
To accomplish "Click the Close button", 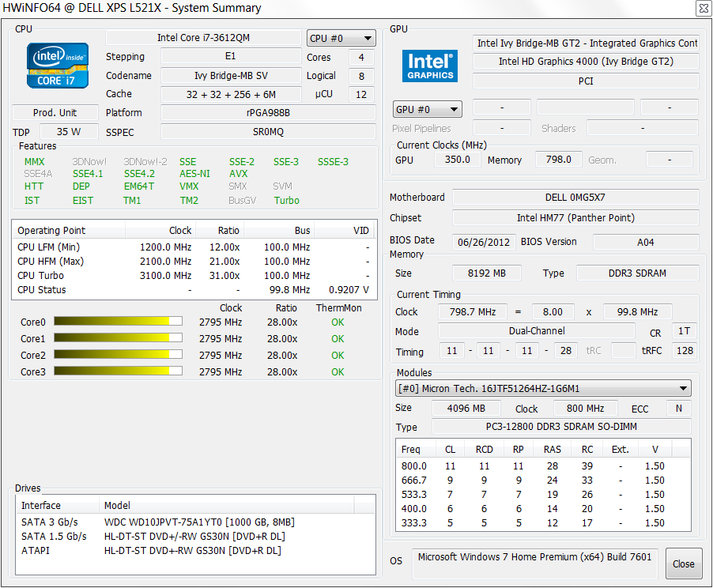I will [x=683, y=563].
